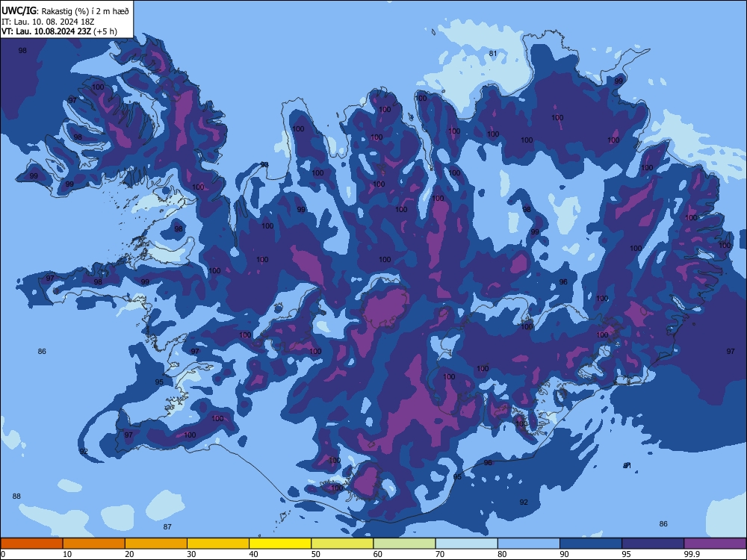Click the '87' humidity value on the map
This screenshot has width=747, height=560.
click(x=167, y=526)
